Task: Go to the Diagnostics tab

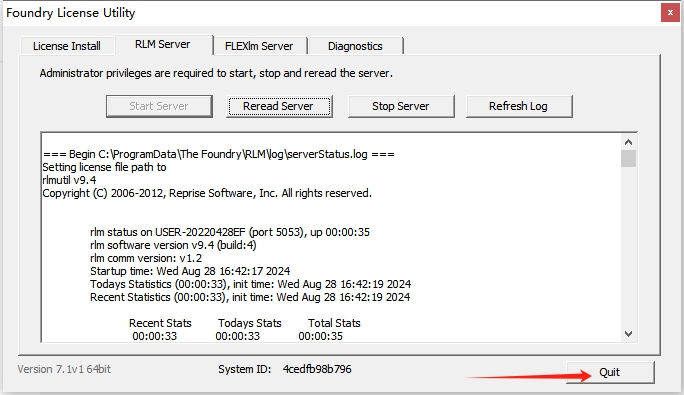Action: click(x=355, y=46)
